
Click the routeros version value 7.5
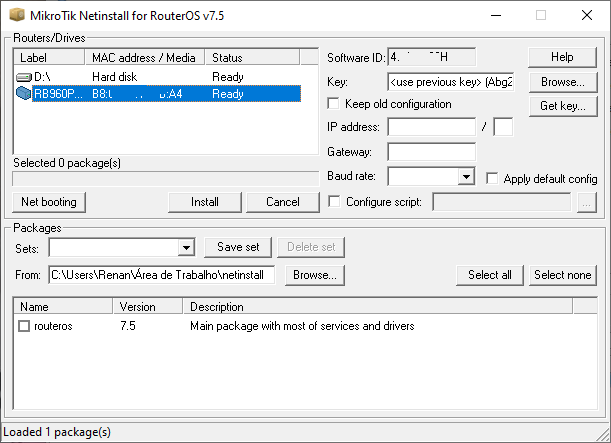(x=128, y=326)
